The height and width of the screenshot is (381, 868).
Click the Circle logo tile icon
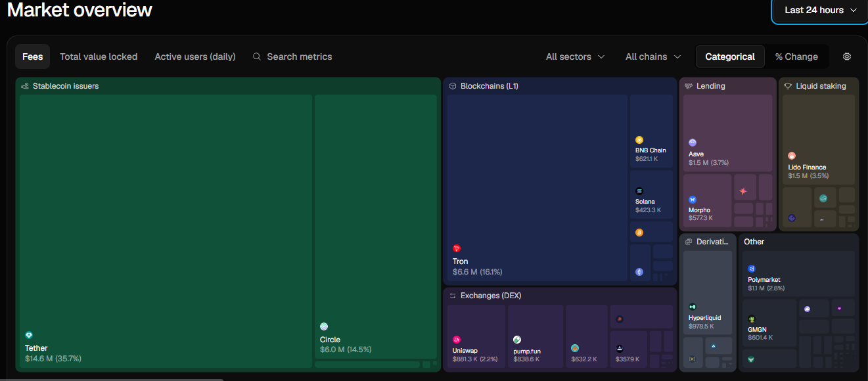324,326
